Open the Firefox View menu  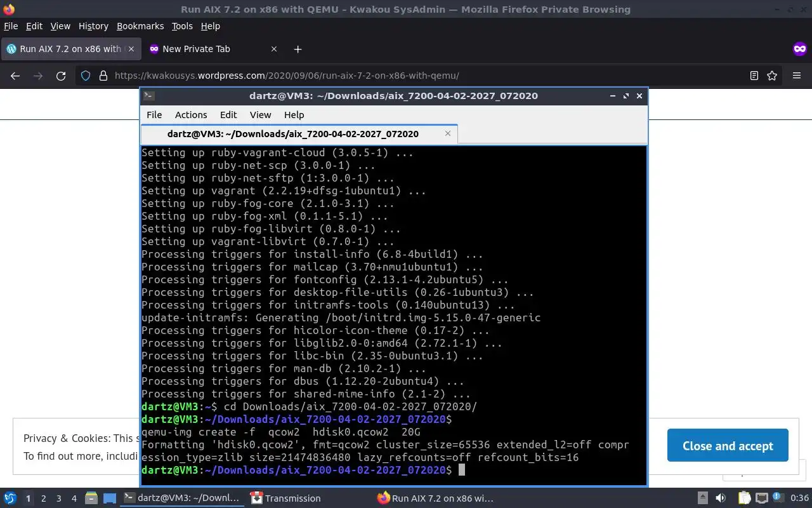60,26
